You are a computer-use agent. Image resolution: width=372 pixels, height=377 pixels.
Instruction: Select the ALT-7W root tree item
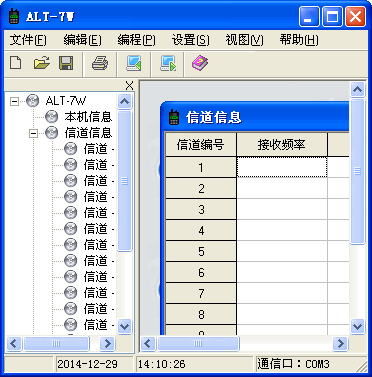66,101
